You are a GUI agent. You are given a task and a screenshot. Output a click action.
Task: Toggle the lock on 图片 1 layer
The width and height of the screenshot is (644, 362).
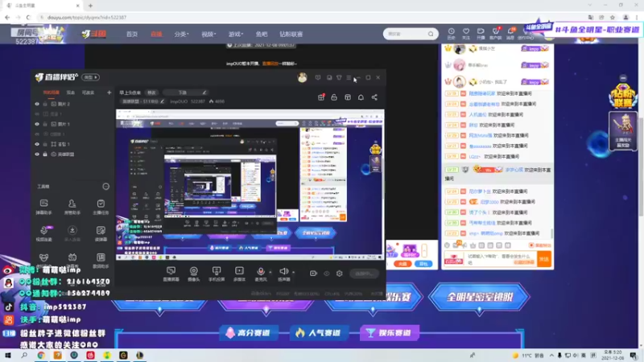point(45,124)
